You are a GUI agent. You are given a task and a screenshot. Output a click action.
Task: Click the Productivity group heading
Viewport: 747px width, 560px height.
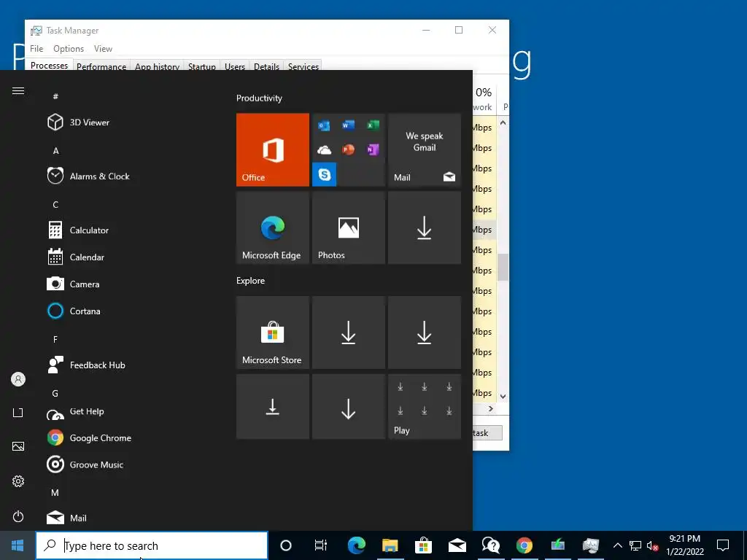point(259,98)
